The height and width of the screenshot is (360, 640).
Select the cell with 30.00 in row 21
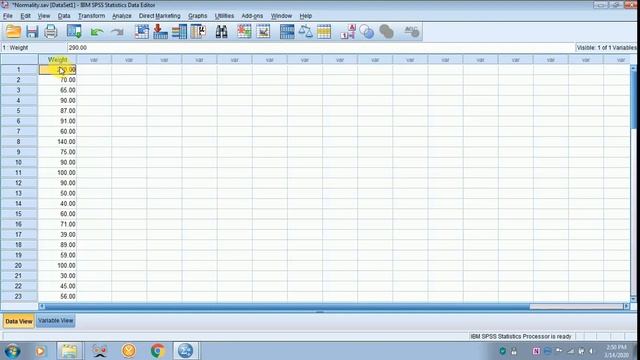click(57, 276)
